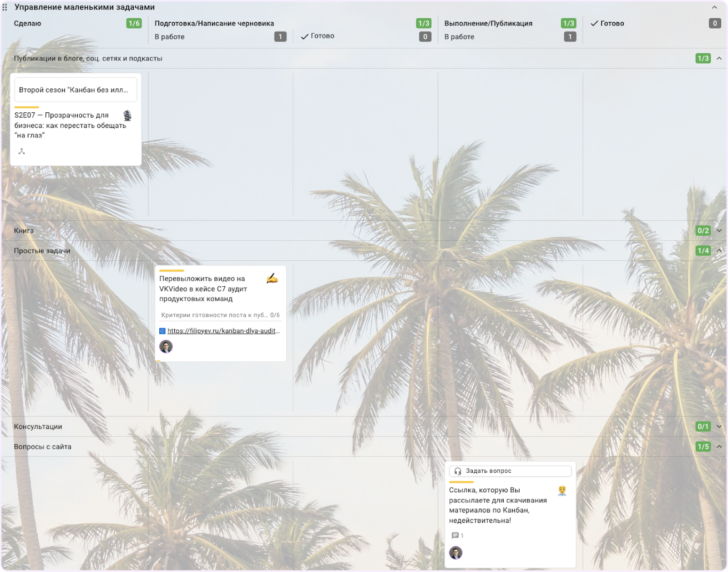This screenshot has height=572, width=728.
Task: Click the Сделаю column header
Action: click(x=28, y=23)
